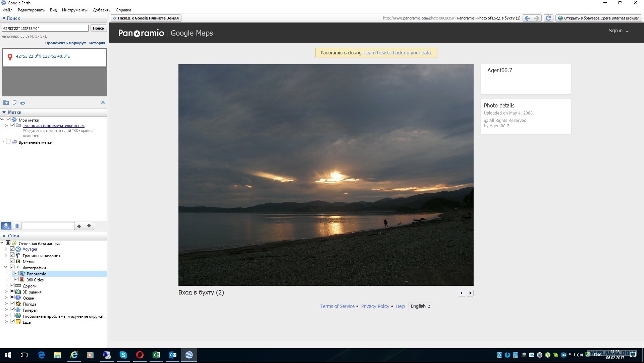
Task: Open the Windows Start menu
Action: click(8, 355)
